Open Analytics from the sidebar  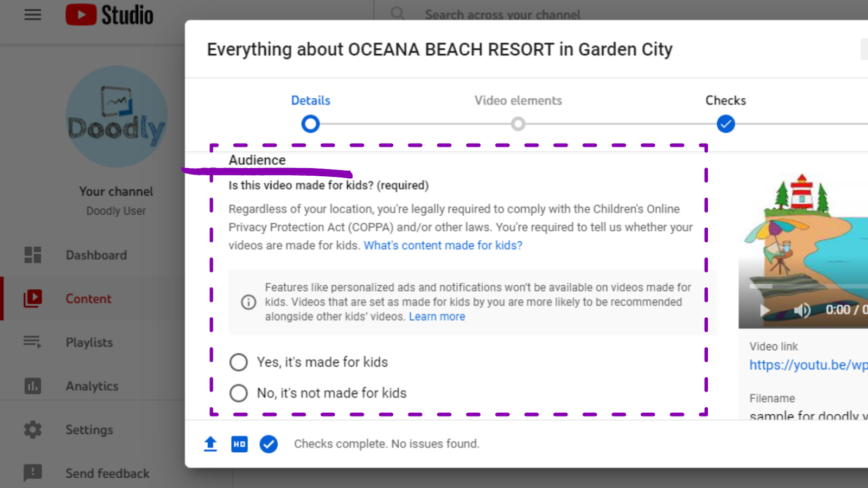[92, 386]
